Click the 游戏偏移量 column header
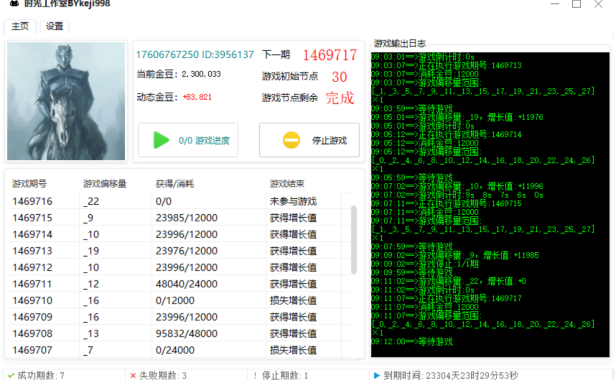This screenshot has width=616, height=380. click(x=105, y=184)
